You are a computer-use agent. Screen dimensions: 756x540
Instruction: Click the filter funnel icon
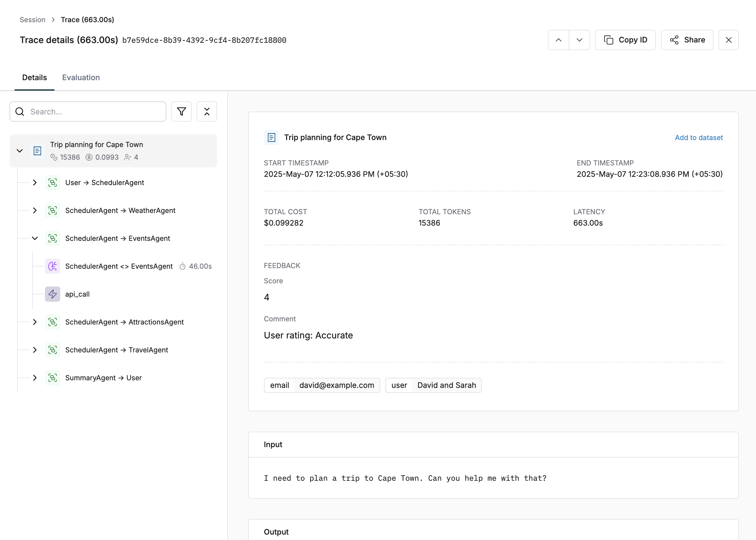pos(181,112)
